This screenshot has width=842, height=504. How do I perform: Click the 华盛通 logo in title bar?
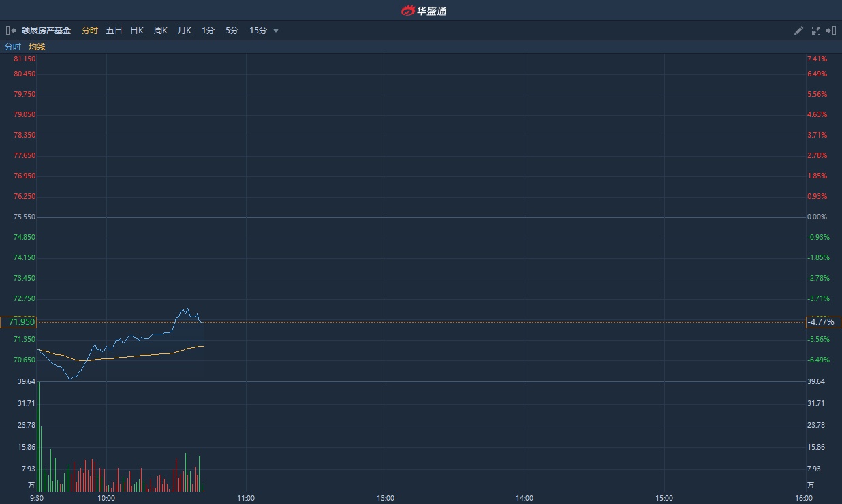(x=424, y=10)
